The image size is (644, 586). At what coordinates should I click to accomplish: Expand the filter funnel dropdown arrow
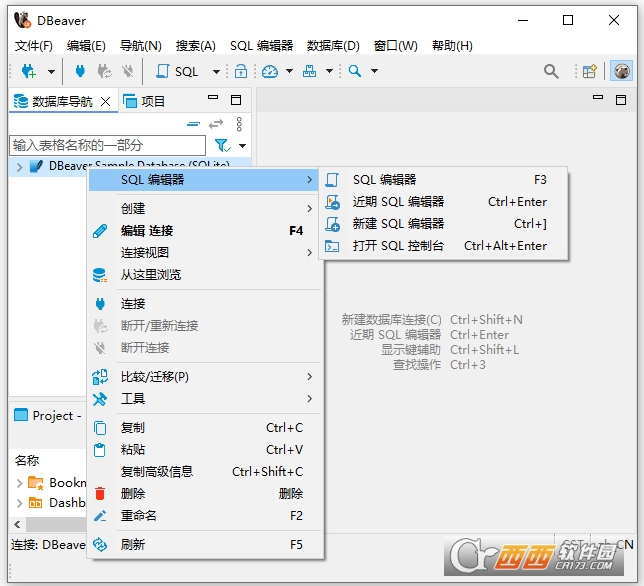pos(242,145)
